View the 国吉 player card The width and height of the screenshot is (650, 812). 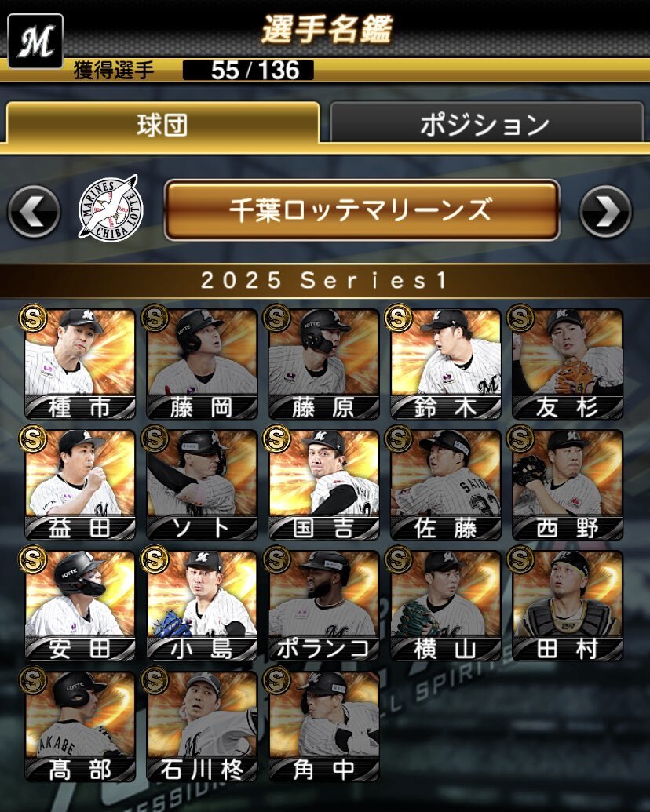[x=324, y=485]
